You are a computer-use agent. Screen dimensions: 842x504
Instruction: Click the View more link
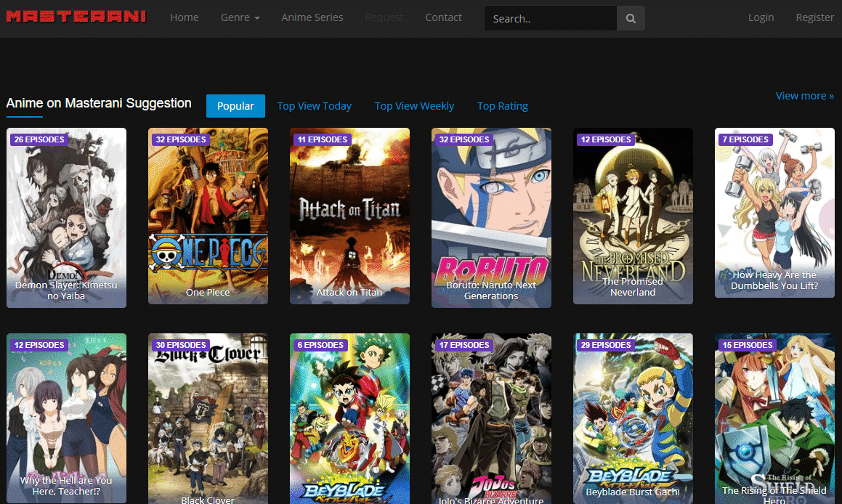pyautogui.click(x=804, y=96)
